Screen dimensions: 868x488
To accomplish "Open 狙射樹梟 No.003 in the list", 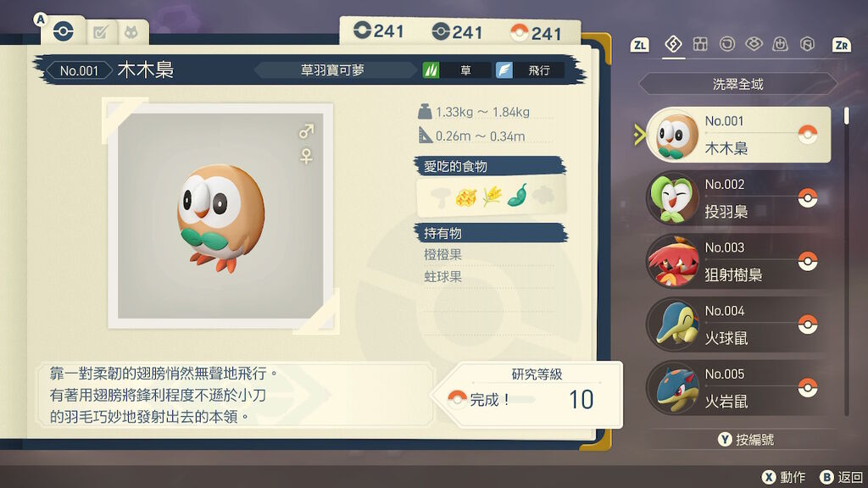I will coord(738,261).
